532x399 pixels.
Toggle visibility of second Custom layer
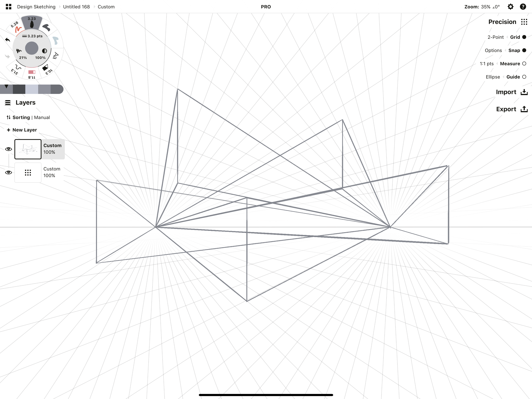(8, 172)
